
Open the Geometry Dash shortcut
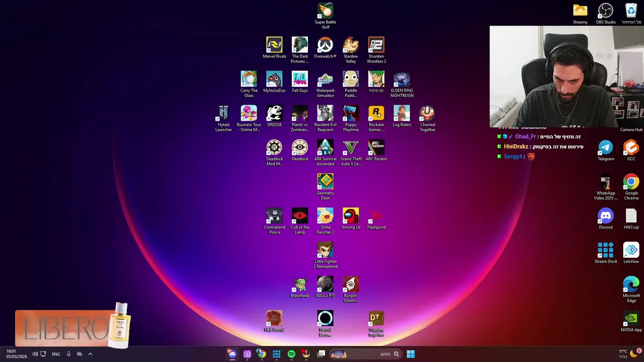325,187
